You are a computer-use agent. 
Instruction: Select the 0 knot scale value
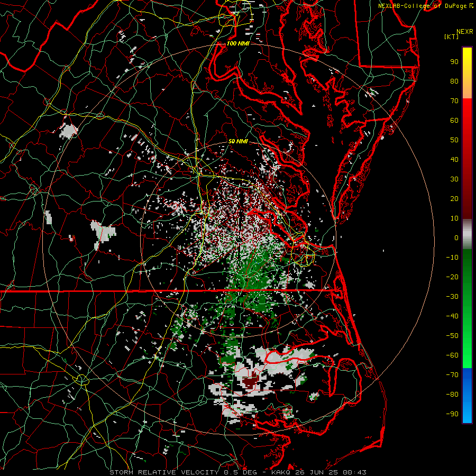[x=456, y=238]
